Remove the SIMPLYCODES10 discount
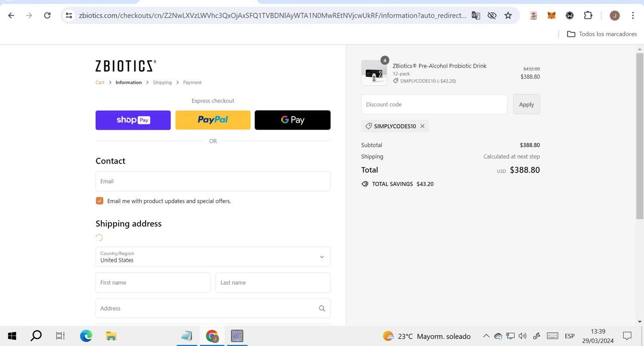 pos(422,126)
